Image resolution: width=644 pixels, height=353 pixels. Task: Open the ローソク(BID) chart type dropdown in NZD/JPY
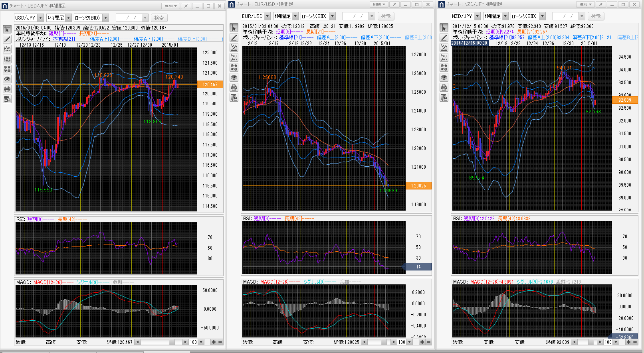(542, 16)
